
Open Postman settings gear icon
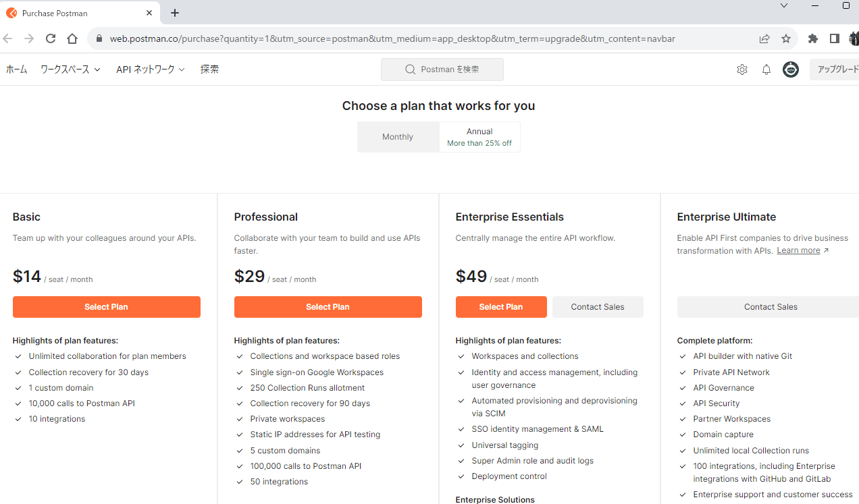(742, 69)
